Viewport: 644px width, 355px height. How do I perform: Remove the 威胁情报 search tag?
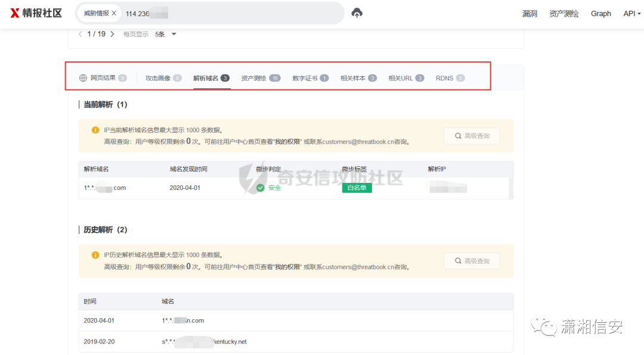tap(114, 13)
